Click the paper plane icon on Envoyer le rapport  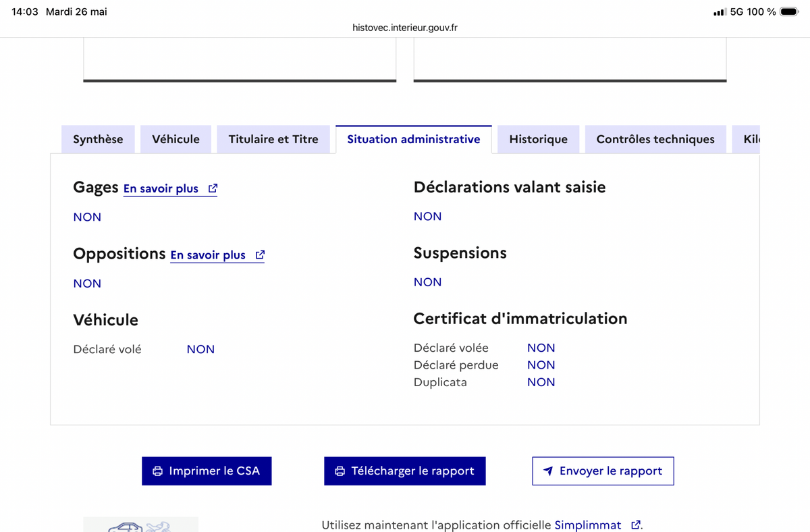(x=548, y=471)
